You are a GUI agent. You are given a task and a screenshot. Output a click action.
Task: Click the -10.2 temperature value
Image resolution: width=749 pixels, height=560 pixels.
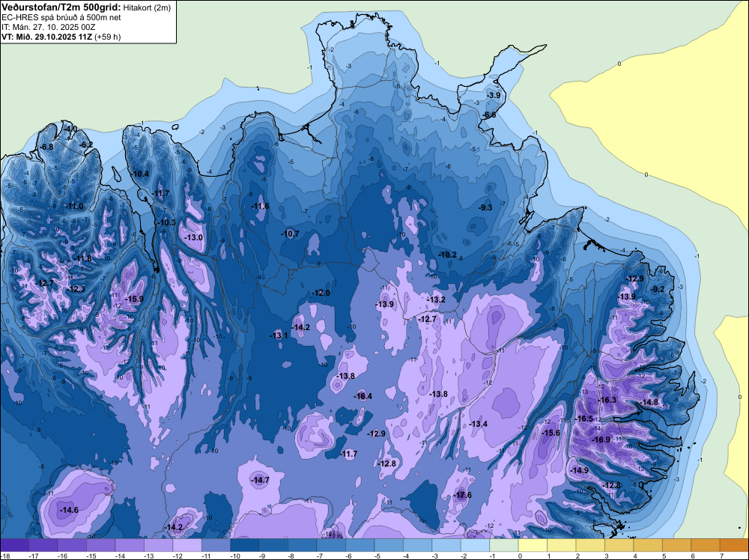448,255
